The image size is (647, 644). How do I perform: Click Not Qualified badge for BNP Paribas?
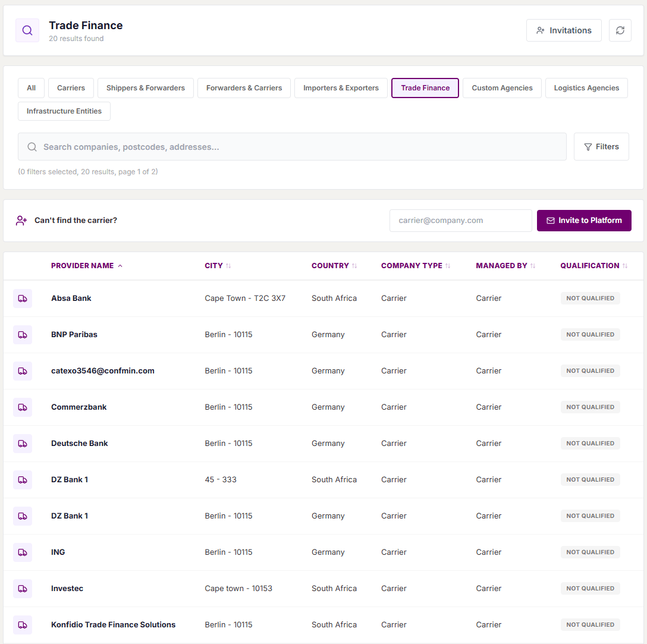590,335
